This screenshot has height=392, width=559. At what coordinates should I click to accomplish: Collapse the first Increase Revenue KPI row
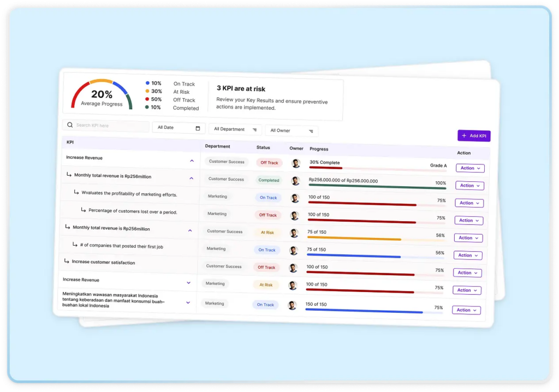pos(192,161)
